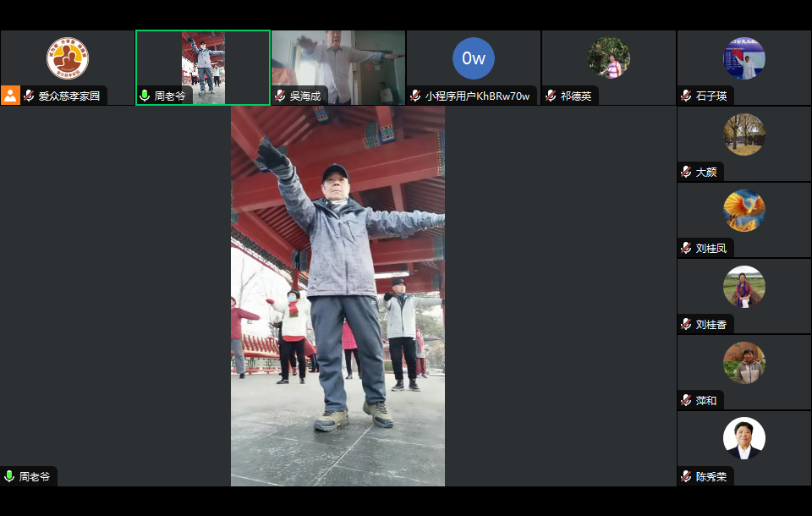Click the orange host icon on 爱众慈孝家园 tile
Viewport: 812px width, 516px height.
pos(10,96)
